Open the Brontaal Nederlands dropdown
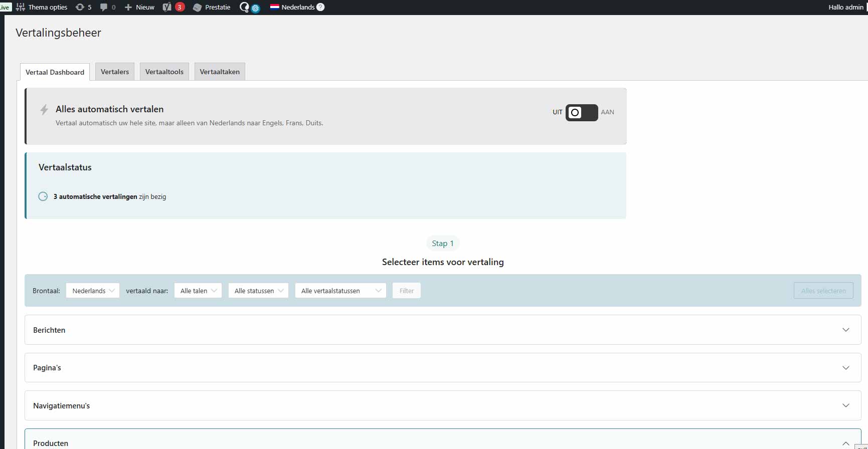The height and width of the screenshot is (449, 868). pyautogui.click(x=93, y=291)
